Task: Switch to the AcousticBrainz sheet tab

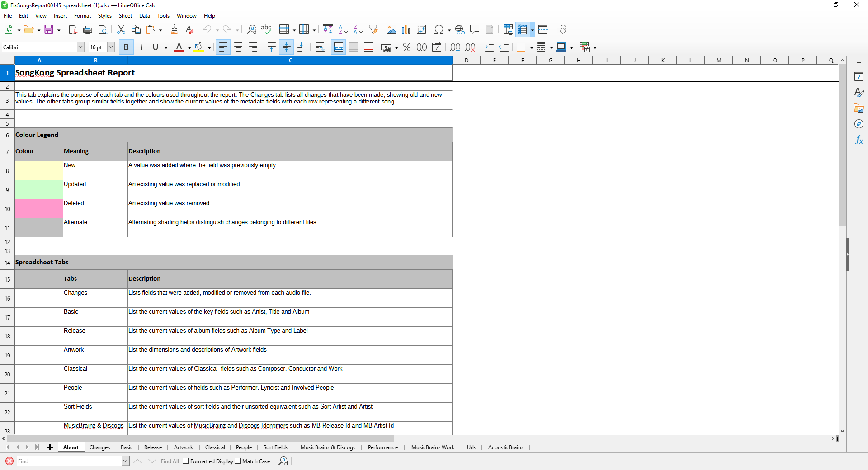Action: click(505, 447)
